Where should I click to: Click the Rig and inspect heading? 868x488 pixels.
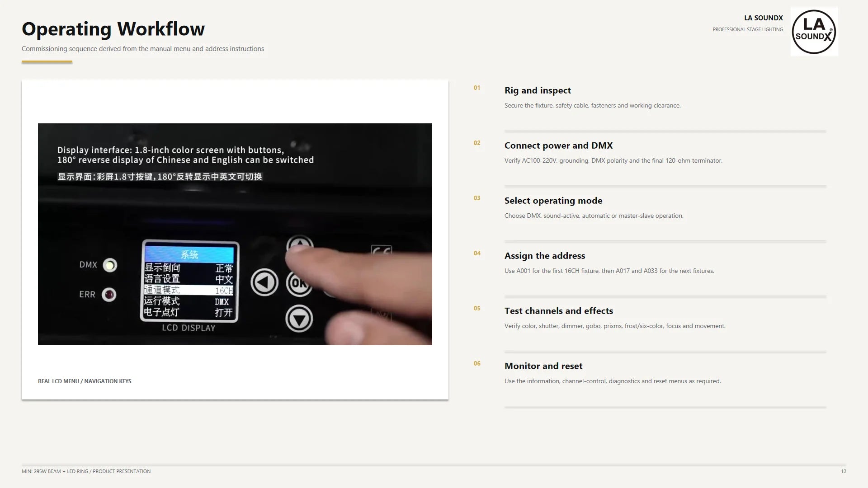coord(538,90)
